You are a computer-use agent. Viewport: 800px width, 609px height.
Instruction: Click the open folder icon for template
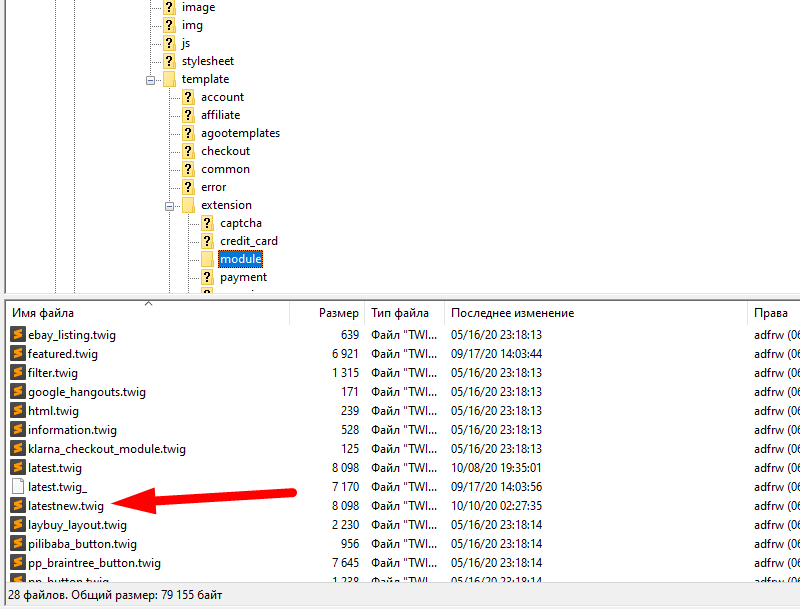169,79
